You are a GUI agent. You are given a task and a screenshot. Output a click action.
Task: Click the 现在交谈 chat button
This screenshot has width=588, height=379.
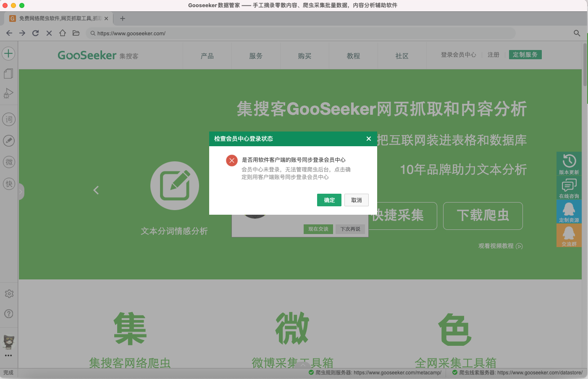(318, 229)
